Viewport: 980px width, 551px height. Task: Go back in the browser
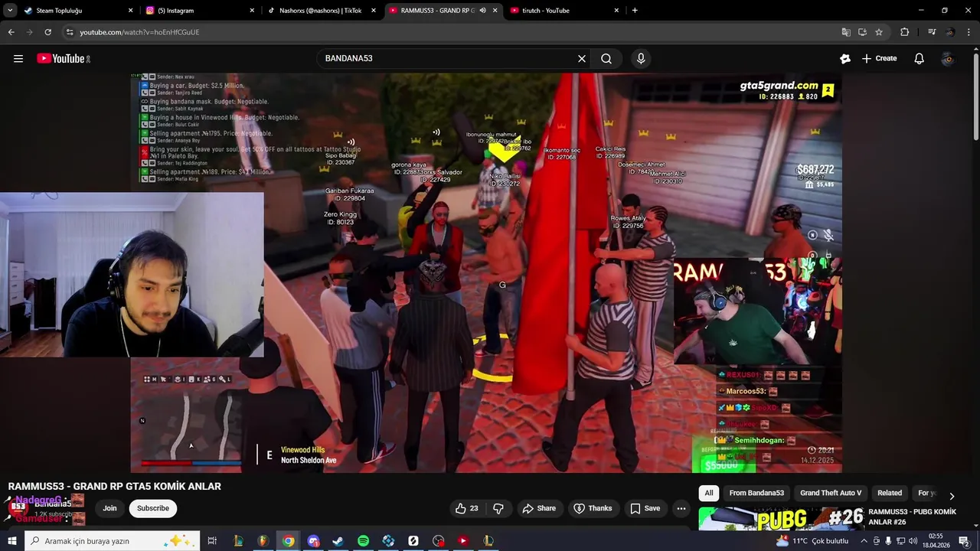point(11,32)
